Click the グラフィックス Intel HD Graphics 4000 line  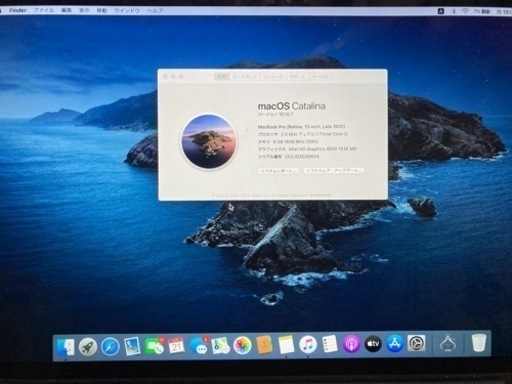307,149
